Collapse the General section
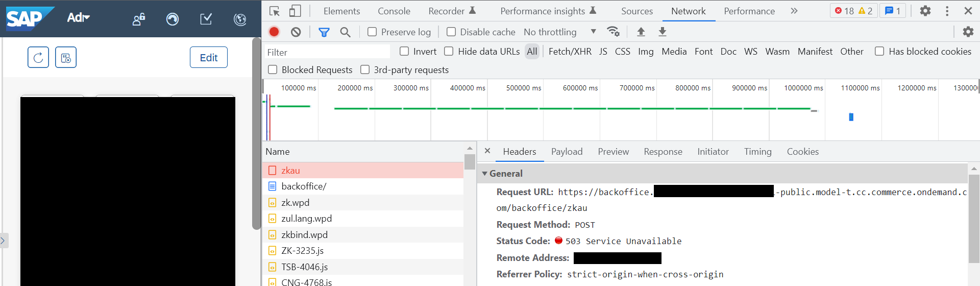This screenshot has width=980, height=286. click(484, 174)
